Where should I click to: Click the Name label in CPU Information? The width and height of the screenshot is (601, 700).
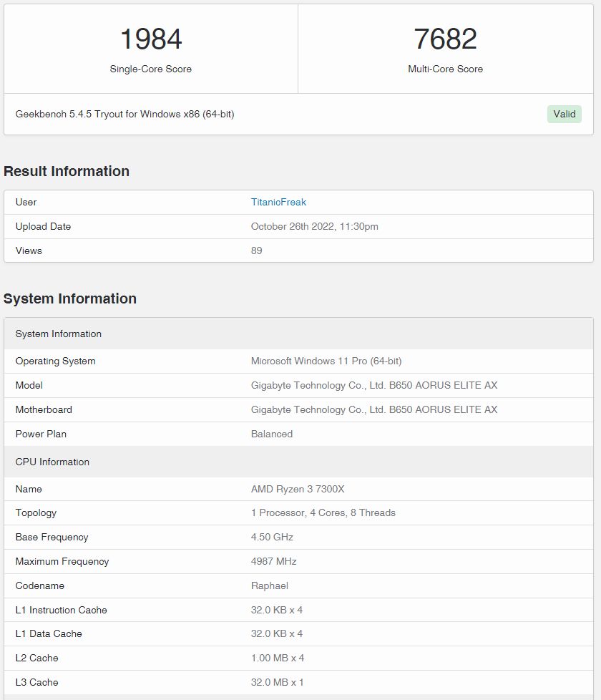[x=29, y=489]
